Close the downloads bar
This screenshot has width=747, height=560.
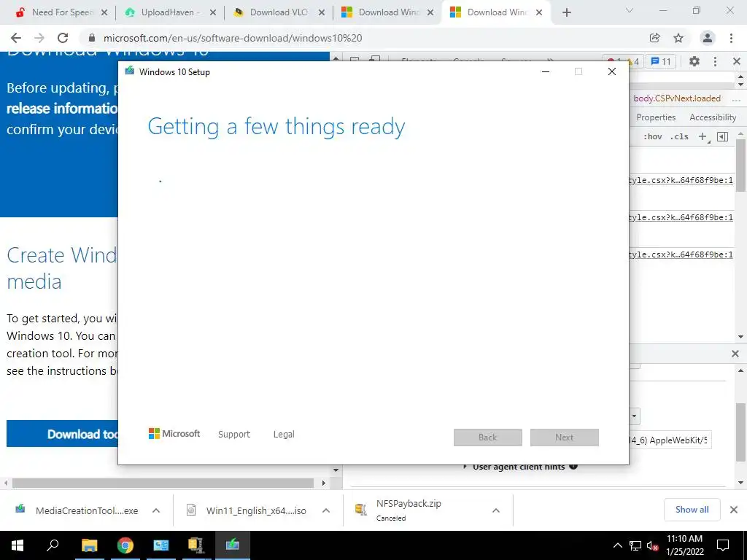pos(734,510)
